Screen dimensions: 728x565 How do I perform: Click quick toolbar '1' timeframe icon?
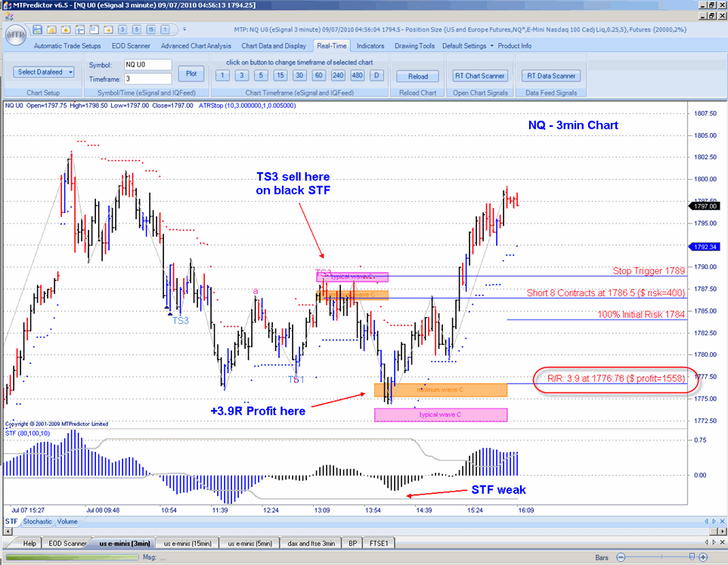coord(165,29)
